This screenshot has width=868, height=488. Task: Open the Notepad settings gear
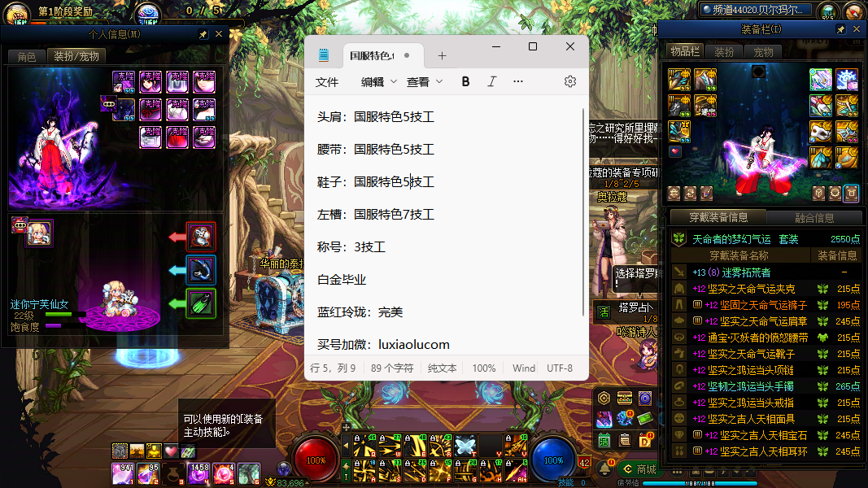pos(570,81)
